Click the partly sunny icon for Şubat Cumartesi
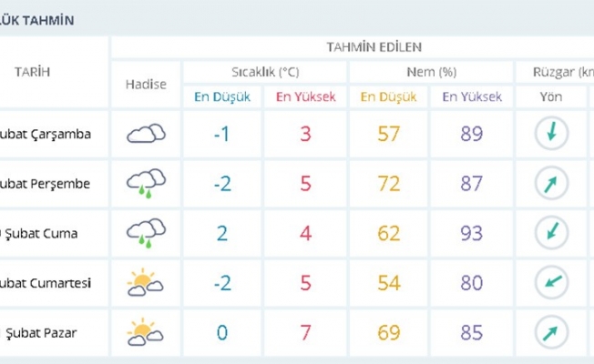This screenshot has width=594, height=364. (146, 282)
